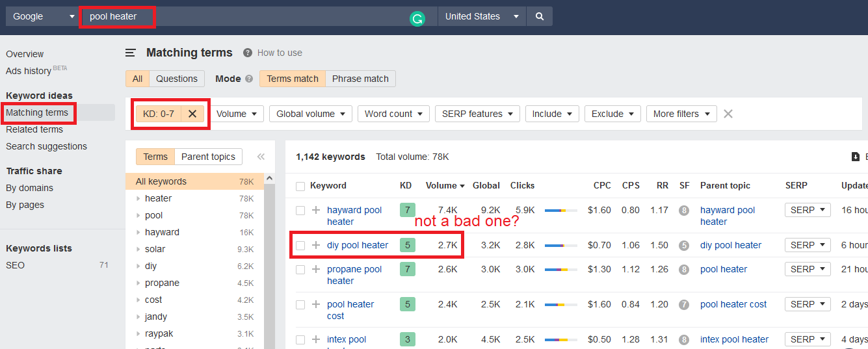Screen dimensions: 868x349
Task: Click clicks distribution bar for propane pool heater
Action: (561, 269)
